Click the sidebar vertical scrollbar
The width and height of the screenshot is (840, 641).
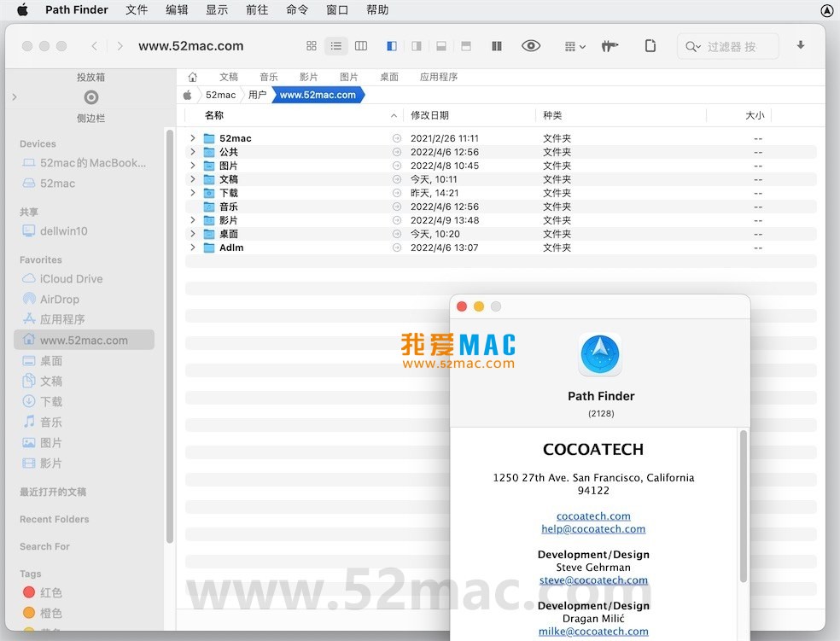pos(170,336)
